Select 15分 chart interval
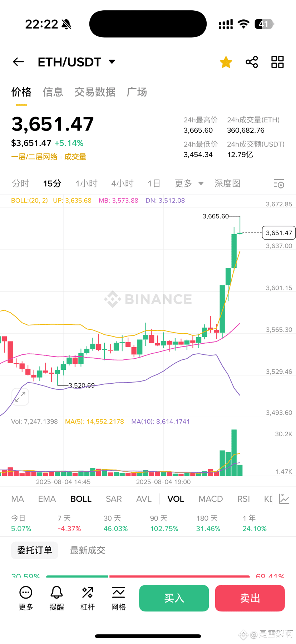Viewport: 296px width, 644px height. [52, 183]
